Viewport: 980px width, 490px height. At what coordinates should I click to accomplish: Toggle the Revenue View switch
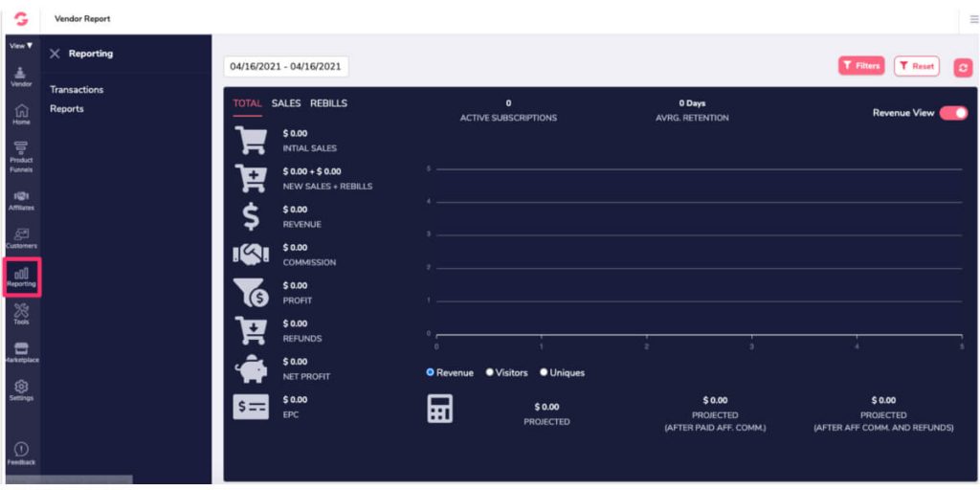tap(953, 113)
